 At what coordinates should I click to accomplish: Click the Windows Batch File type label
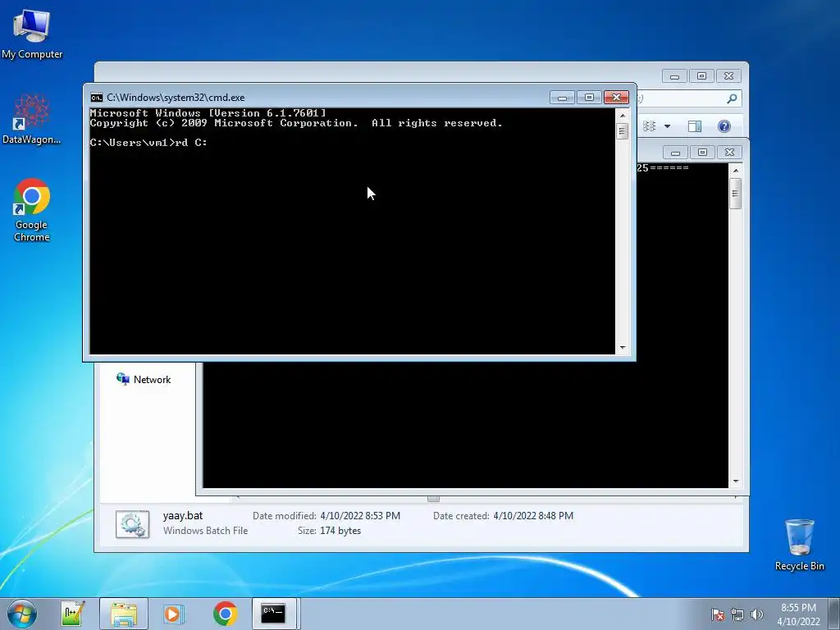(x=205, y=531)
